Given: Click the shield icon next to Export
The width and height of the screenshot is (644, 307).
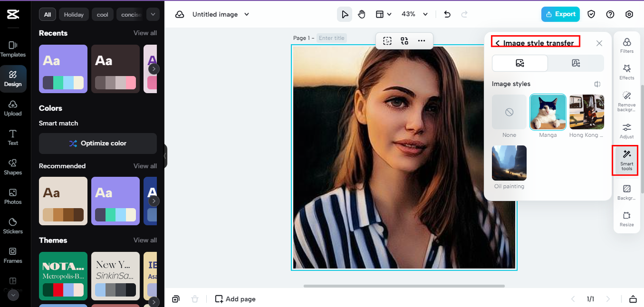Looking at the screenshot, I should coord(592,15).
